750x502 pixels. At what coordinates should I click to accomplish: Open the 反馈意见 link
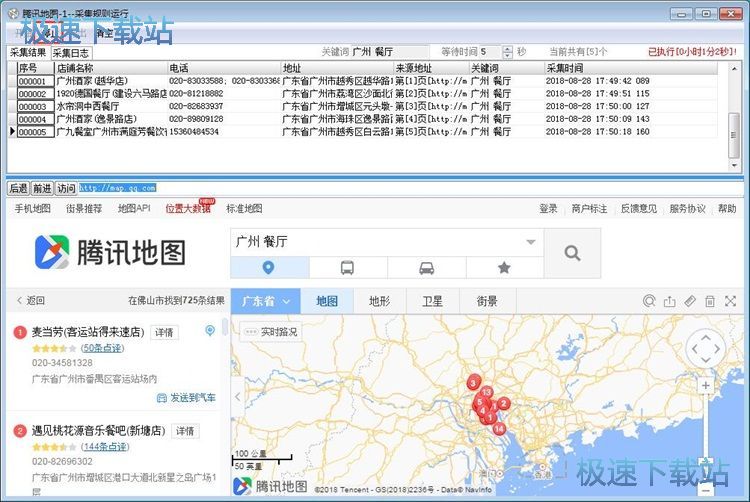click(639, 208)
